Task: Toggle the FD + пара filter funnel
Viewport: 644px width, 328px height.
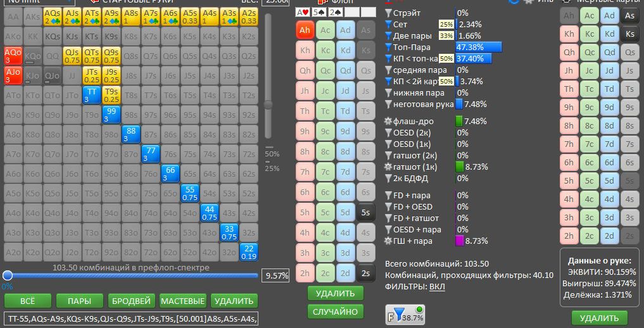Action: click(389, 196)
